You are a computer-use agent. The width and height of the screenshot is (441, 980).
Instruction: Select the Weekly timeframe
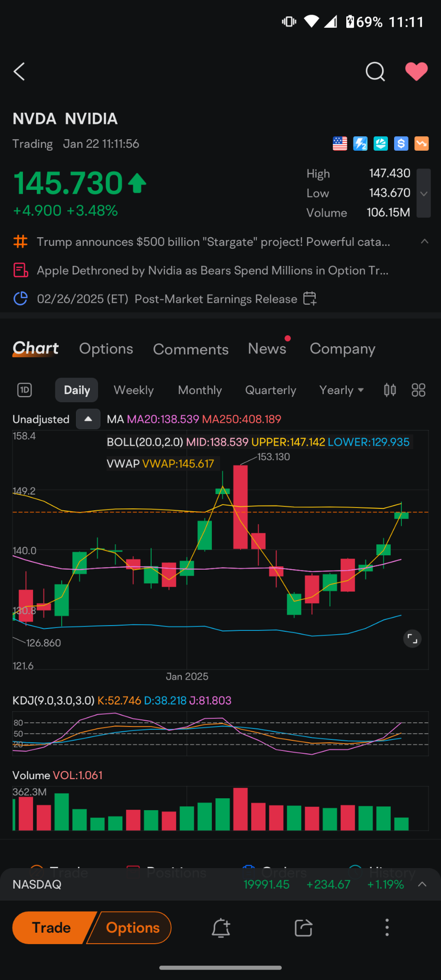[x=133, y=390]
